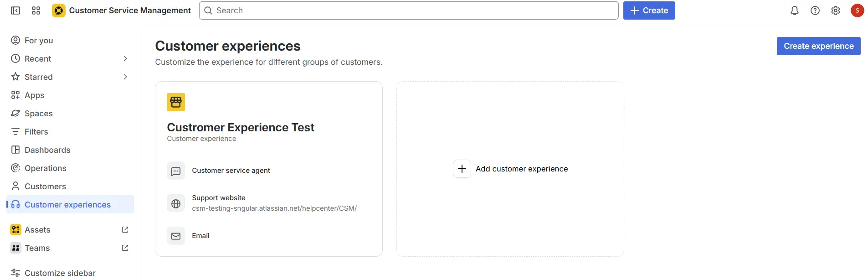Collapse the sidebar using the panel icon
The height and width of the screenshot is (280, 868).
[x=15, y=10]
